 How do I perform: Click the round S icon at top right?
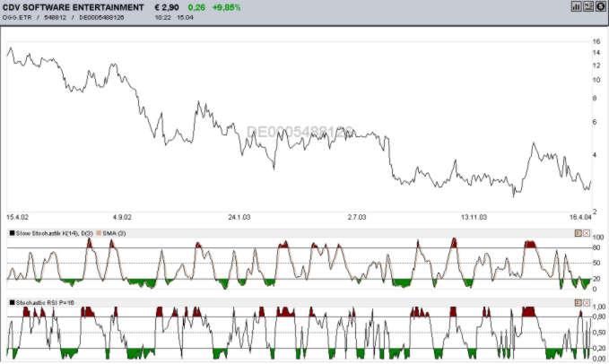pos(600,6)
